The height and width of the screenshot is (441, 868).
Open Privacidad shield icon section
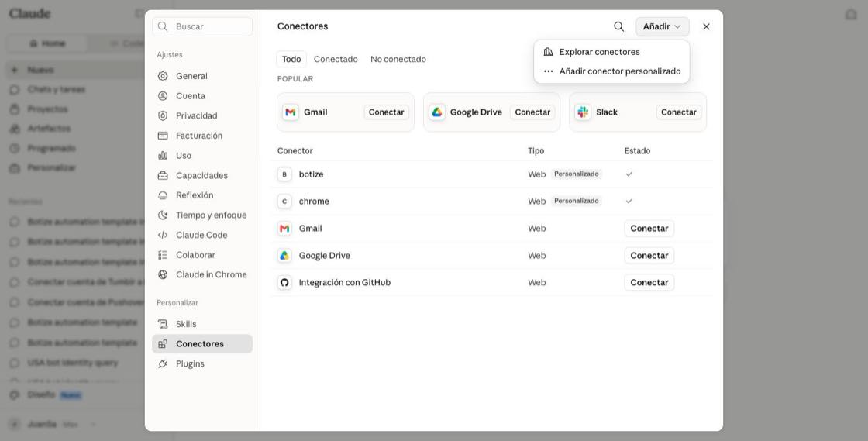(163, 116)
